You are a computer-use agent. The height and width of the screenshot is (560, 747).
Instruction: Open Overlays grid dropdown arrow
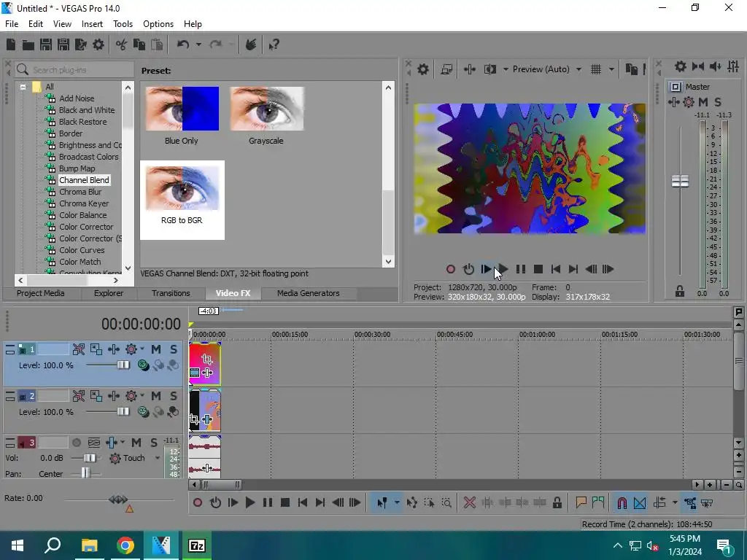611,69
